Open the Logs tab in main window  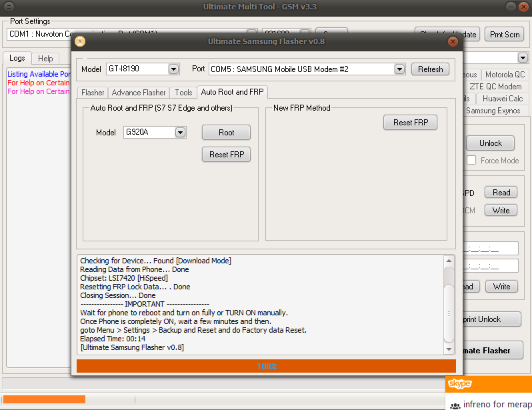point(17,58)
